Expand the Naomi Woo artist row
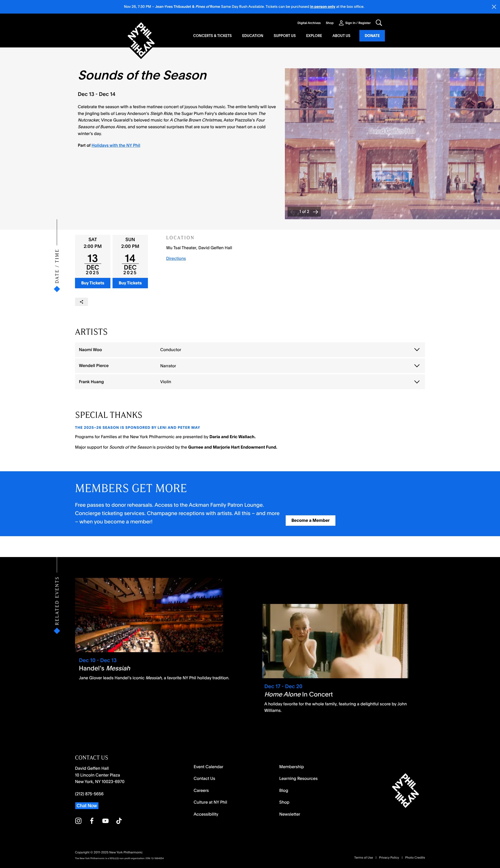 [250, 350]
